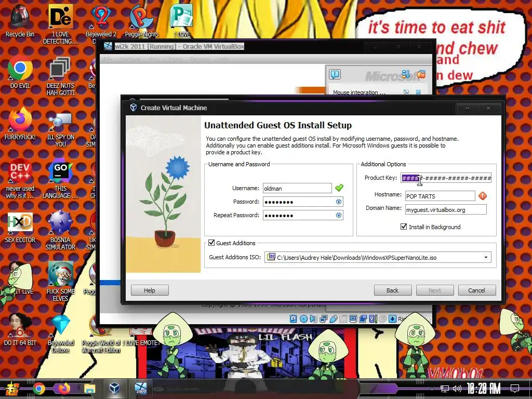Click the Hostname field reading POP TARTS
Image resolution: width=532 pixels, height=399 pixels.
tap(440, 196)
